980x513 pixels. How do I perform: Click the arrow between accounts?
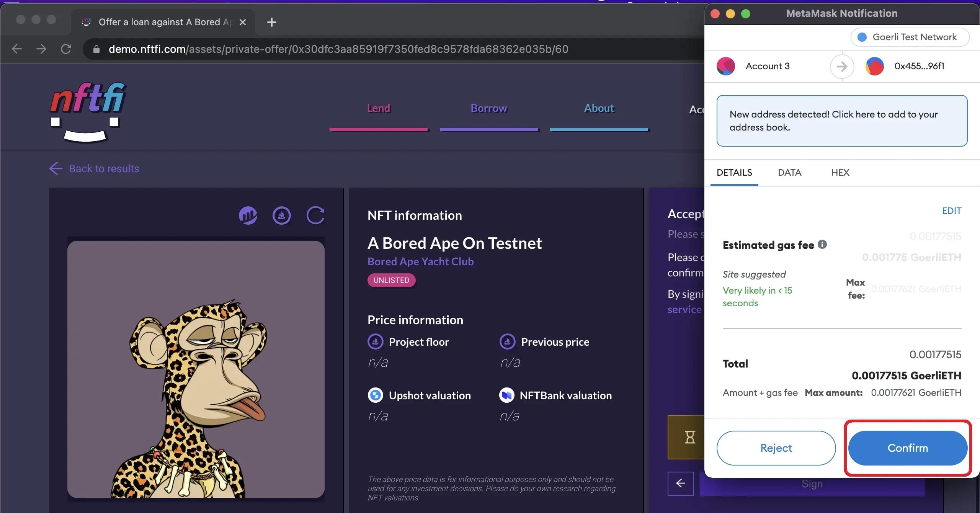click(842, 67)
